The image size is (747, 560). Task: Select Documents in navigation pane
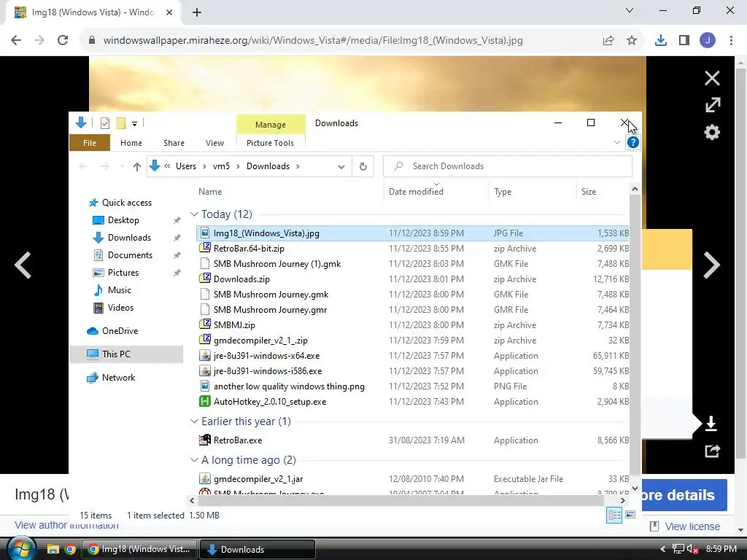pos(130,255)
